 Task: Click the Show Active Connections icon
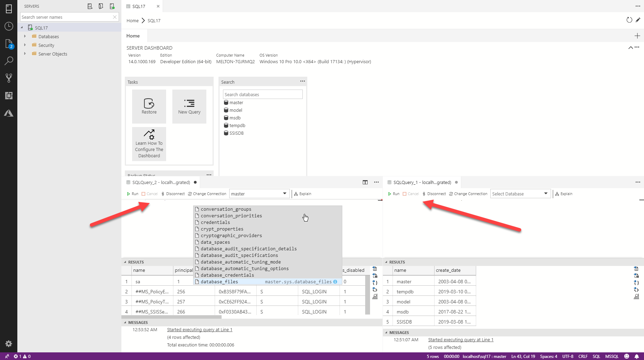[x=112, y=6]
